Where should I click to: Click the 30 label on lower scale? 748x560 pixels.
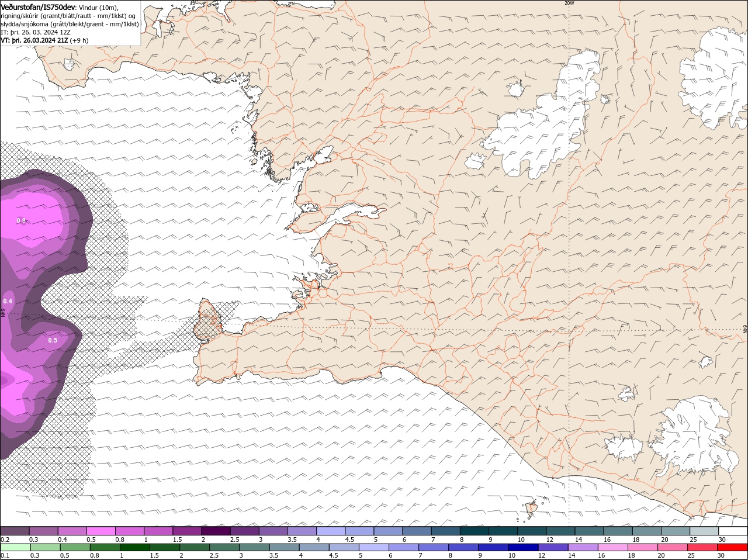pos(721,555)
